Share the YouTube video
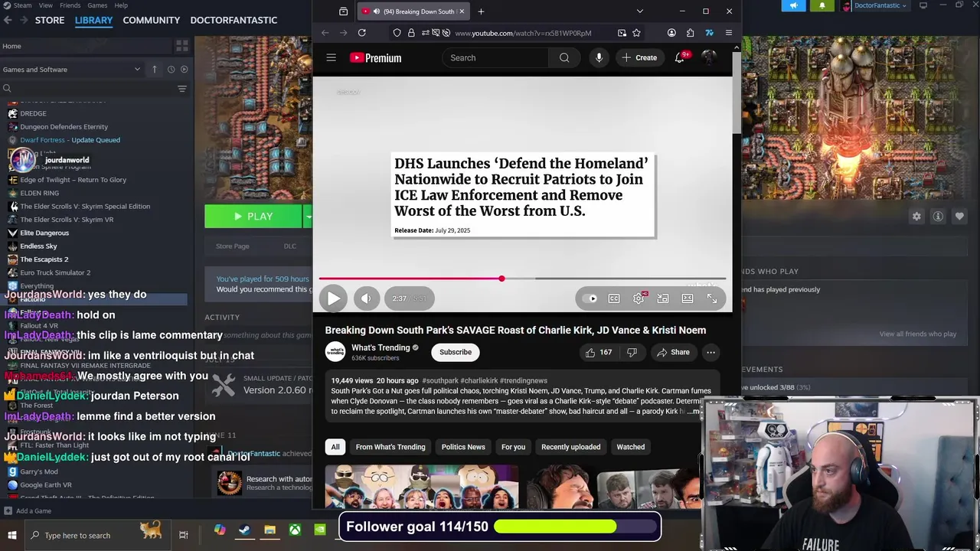This screenshot has width=980, height=551. (x=673, y=352)
